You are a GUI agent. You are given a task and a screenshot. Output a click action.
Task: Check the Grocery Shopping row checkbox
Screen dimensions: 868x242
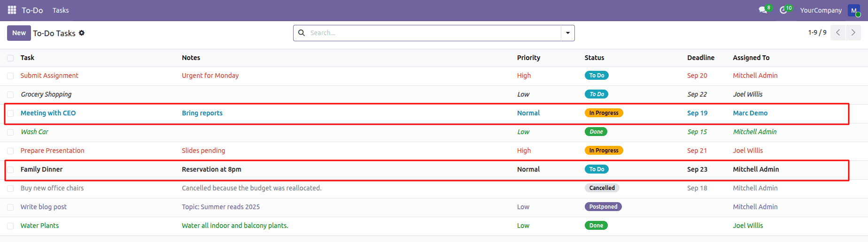10,95
